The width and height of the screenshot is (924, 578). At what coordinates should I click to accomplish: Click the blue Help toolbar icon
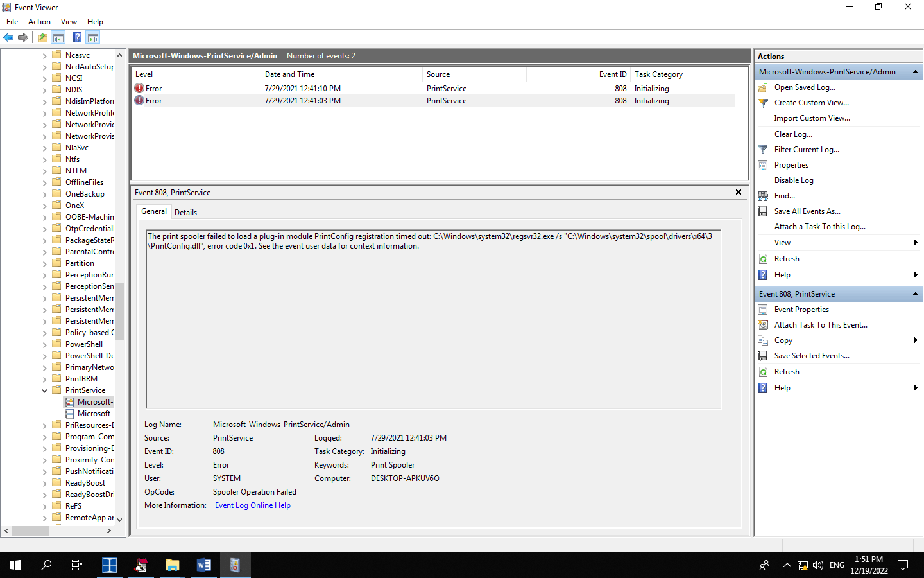pos(77,38)
